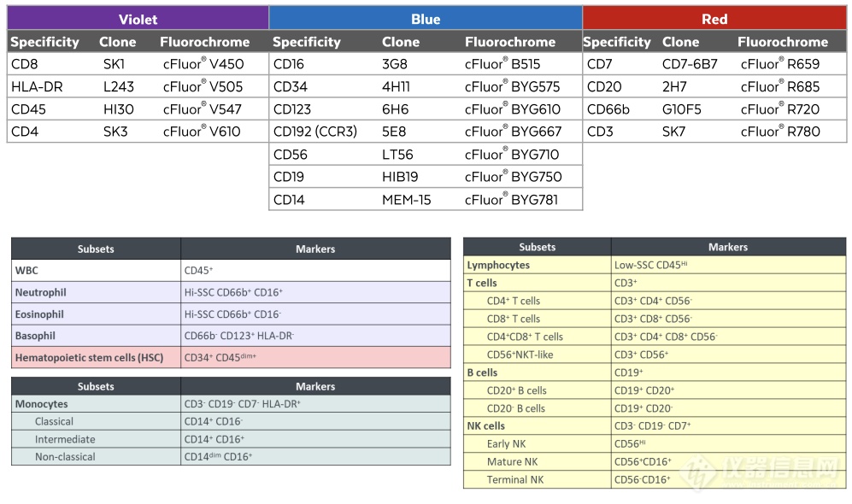852x504 pixels.
Task: Select the Red laser table header
Action: (714, 18)
